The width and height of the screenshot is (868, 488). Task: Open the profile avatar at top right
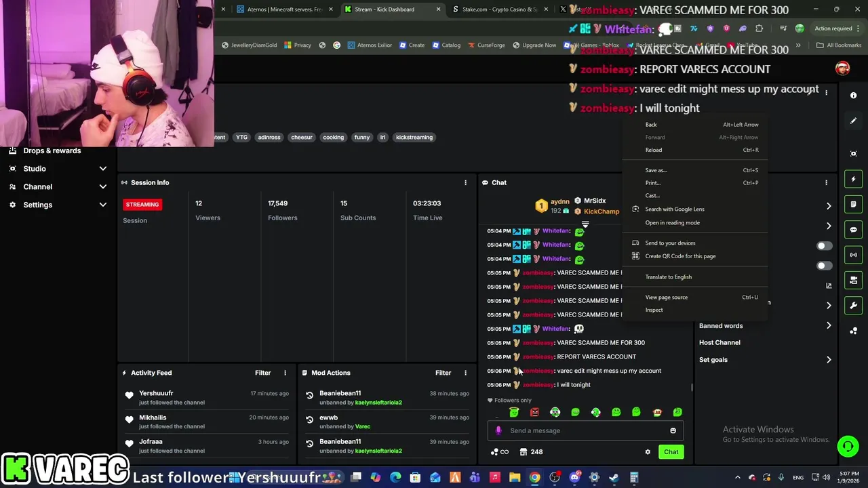(842, 68)
